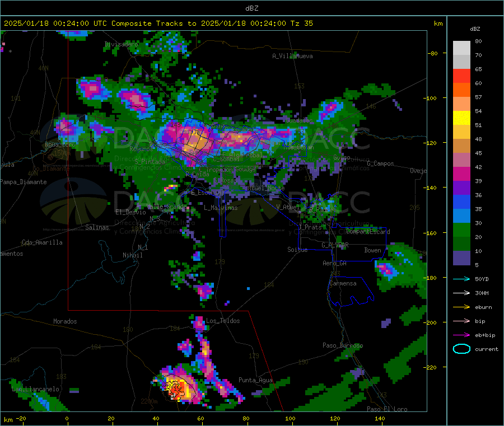This screenshot has width=504, height=426.
Task: Select the blue 35-36 dBZ swatch
Action: [x=461, y=202]
